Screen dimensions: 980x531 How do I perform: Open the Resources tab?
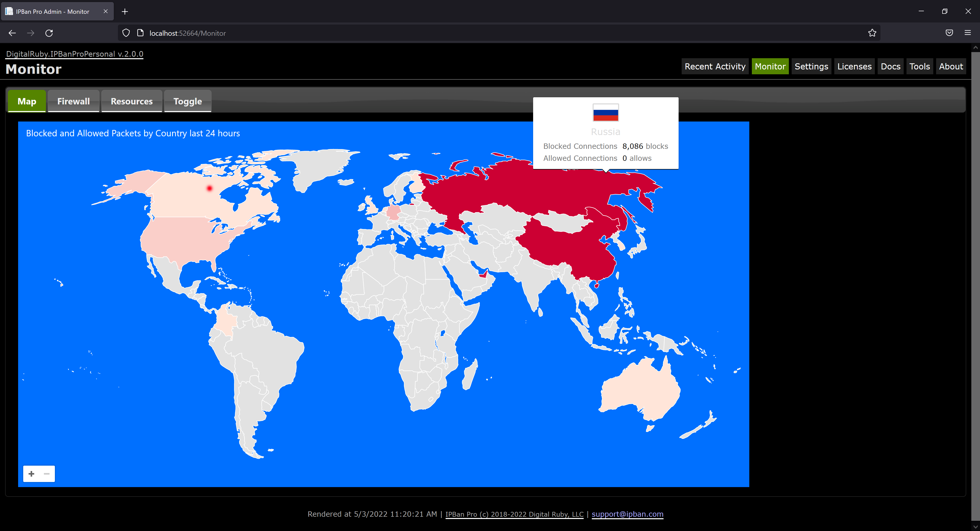click(132, 101)
